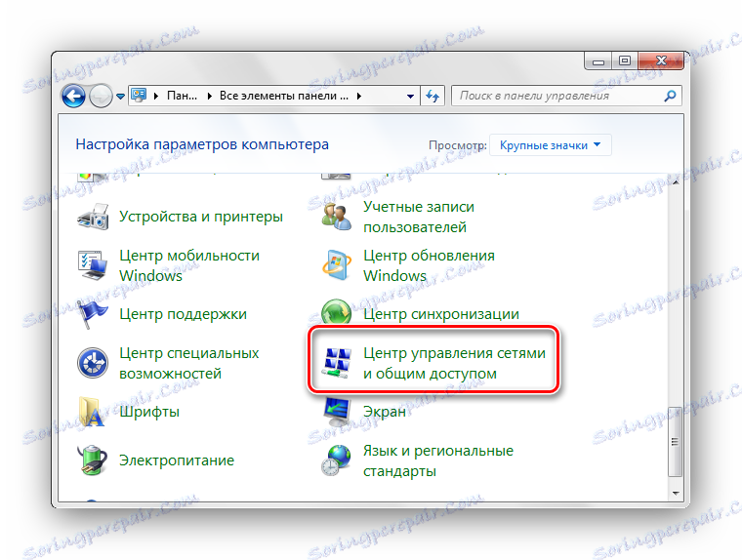Open Экран link
The width and height of the screenshot is (742, 560).
click(385, 412)
